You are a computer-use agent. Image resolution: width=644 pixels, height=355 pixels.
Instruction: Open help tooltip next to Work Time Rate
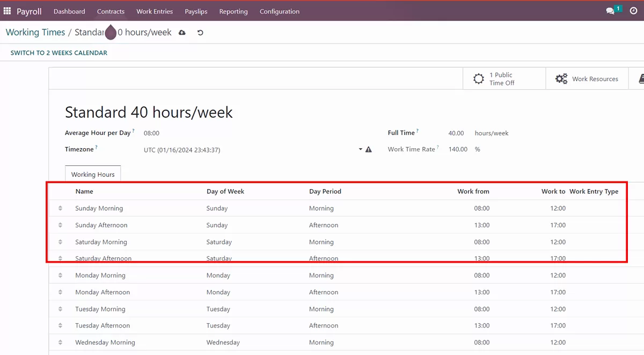[438, 147]
